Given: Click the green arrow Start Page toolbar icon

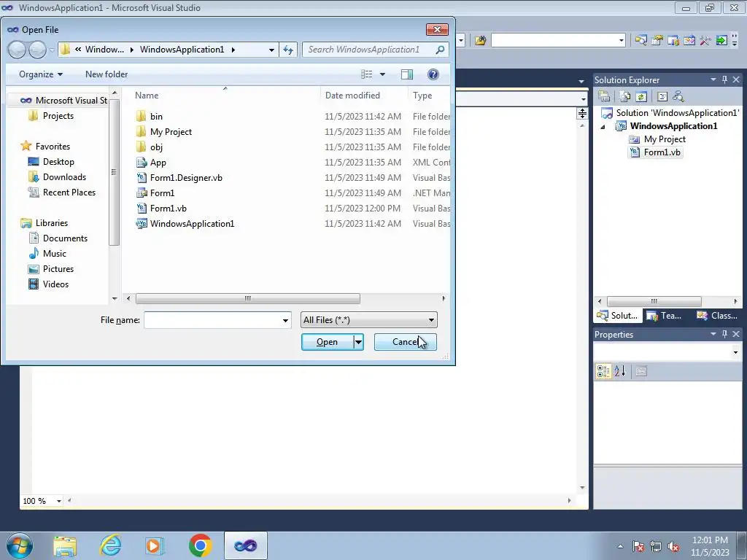Looking at the screenshot, I should pyautogui.click(x=721, y=41).
